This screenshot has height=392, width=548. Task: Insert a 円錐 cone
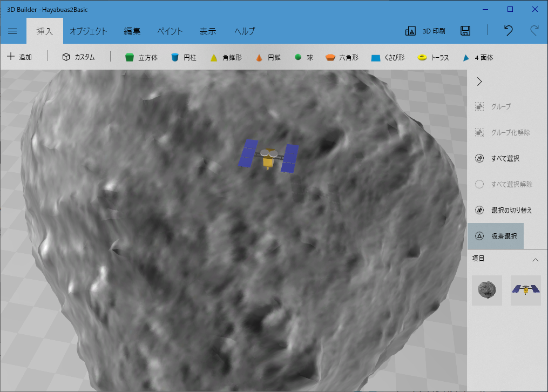[268, 57]
